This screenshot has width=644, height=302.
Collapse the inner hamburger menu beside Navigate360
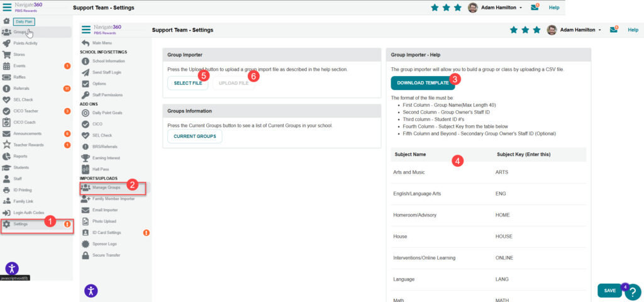[x=86, y=30]
